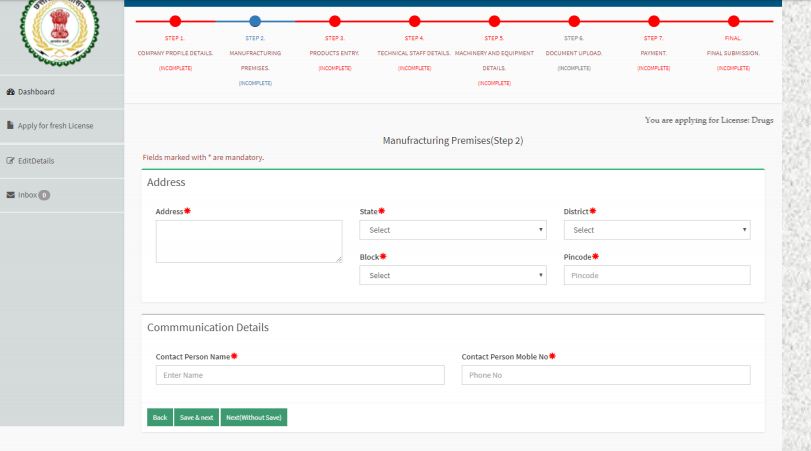Click Step 5 Machinery and Equipment circle
The height and width of the screenshot is (451, 811).
click(x=494, y=20)
